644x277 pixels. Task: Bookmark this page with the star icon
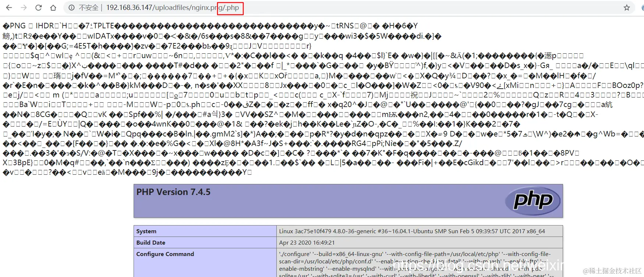627,7
